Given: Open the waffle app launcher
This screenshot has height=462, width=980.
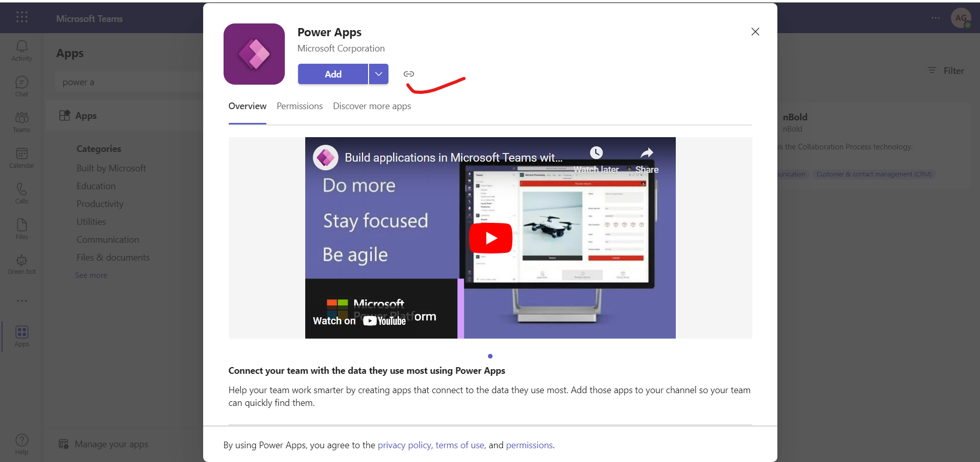Looking at the screenshot, I should (x=21, y=17).
